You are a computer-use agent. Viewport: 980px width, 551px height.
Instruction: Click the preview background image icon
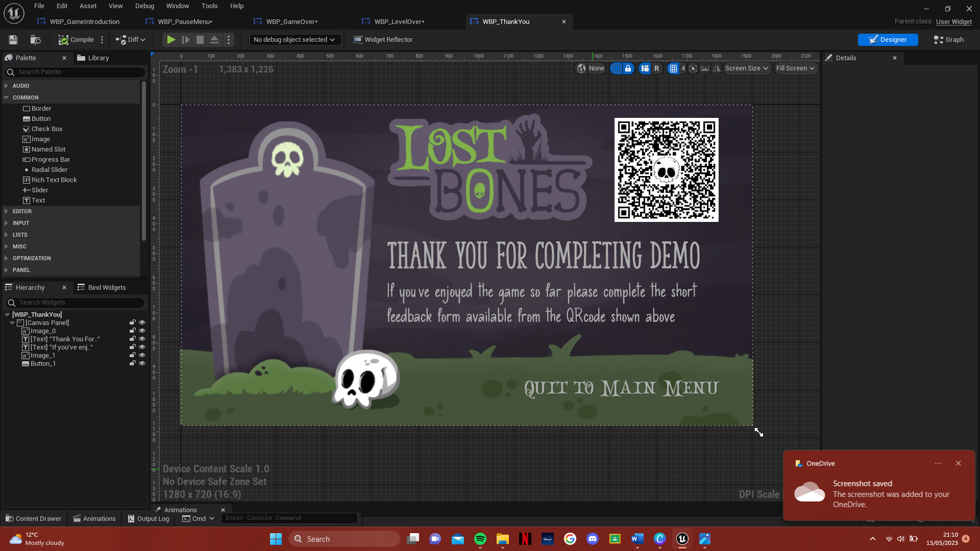click(705, 68)
